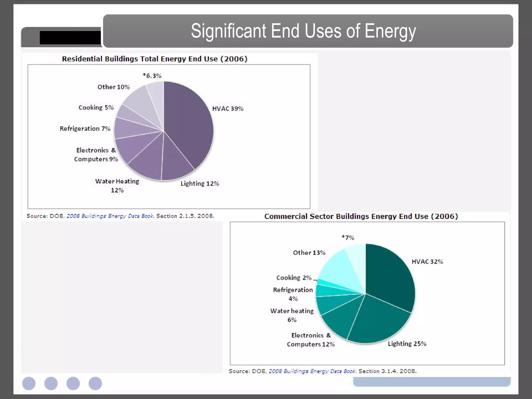
Task: Click the first purple circle at bottom left
Action: (29, 383)
